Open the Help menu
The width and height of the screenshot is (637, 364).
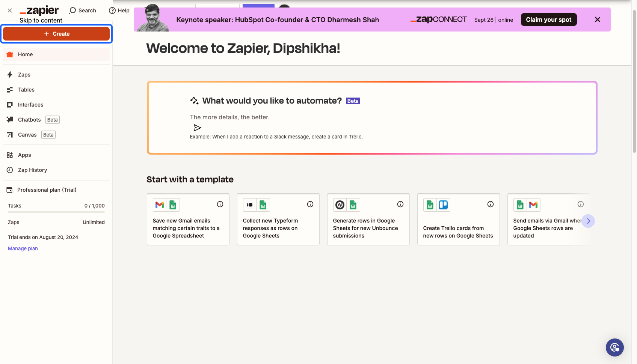coord(119,11)
